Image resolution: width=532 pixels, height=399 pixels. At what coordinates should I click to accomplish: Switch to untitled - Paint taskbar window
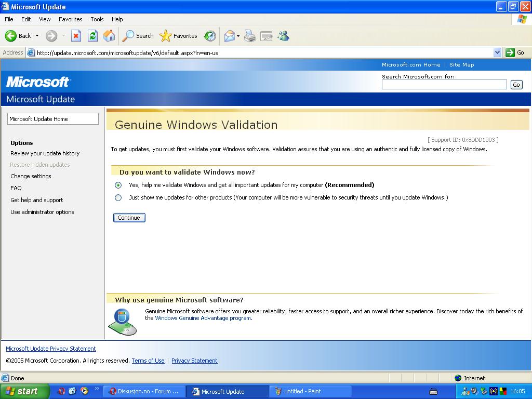tap(310, 391)
